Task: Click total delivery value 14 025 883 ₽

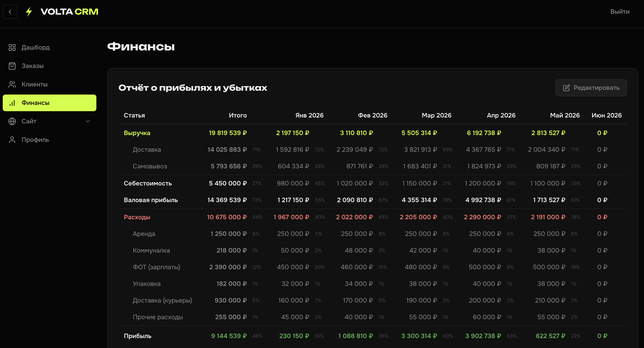Action: pyautogui.click(x=227, y=149)
